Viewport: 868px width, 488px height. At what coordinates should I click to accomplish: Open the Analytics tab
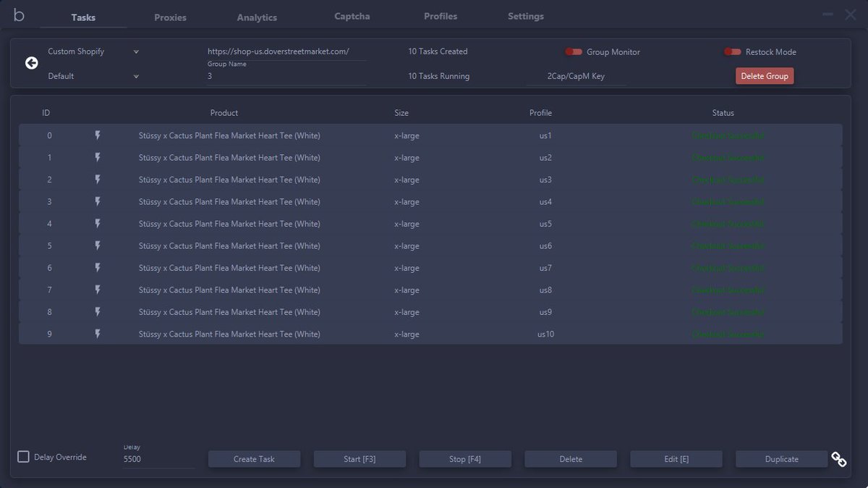pyautogui.click(x=257, y=17)
